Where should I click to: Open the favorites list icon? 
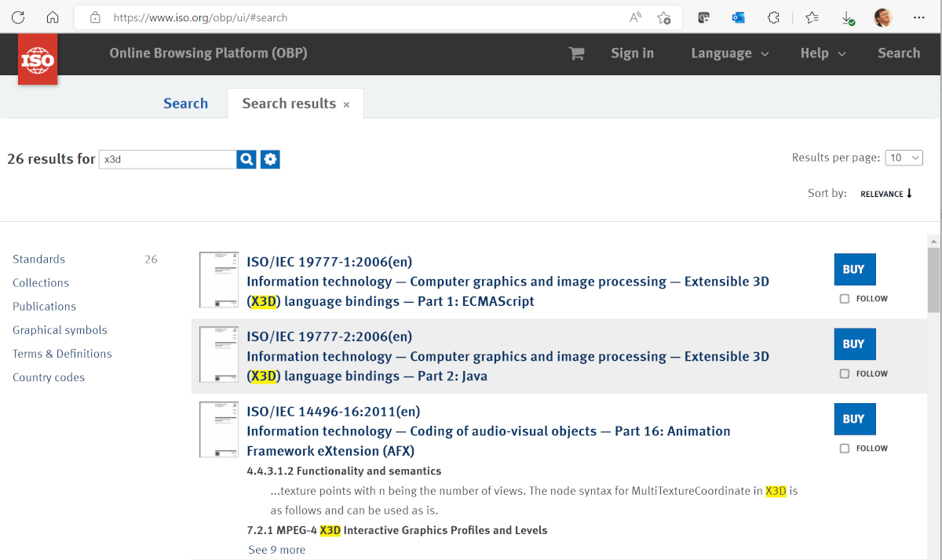[x=812, y=17]
